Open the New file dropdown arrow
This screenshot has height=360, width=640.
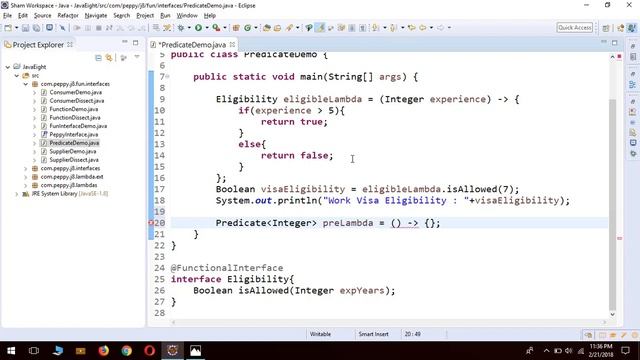[16, 28]
